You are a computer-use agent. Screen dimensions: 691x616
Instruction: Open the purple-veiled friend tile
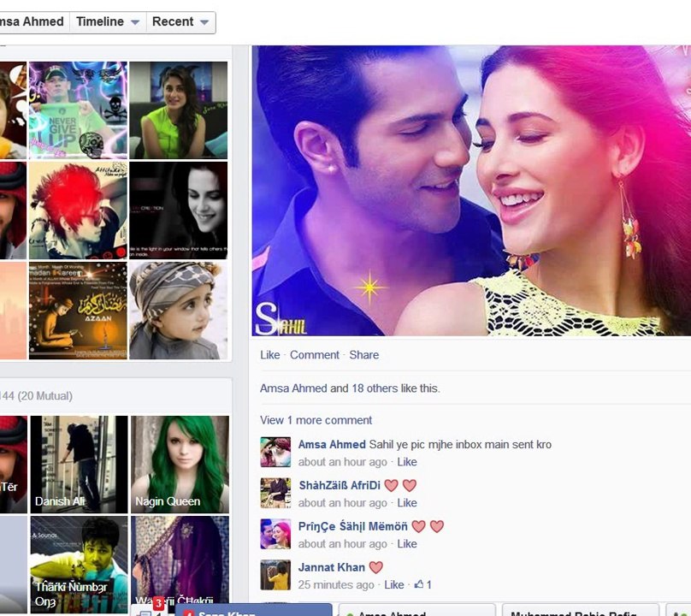[x=180, y=561]
